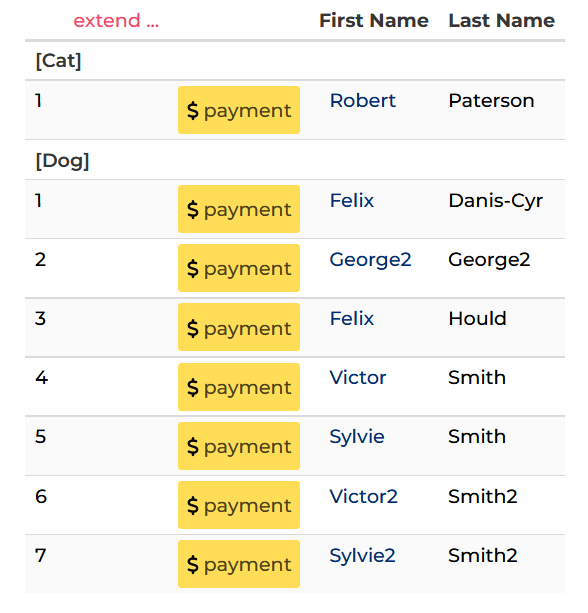Click Felix link in Hould row
This screenshot has width=588, height=613.
tap(352, 318)
